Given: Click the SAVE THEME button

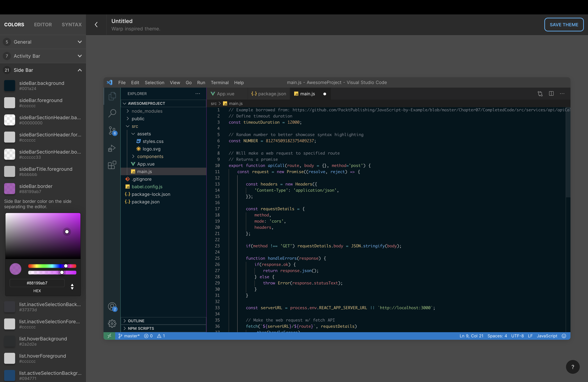Looking at the screenshot, I should pos(564,25).
